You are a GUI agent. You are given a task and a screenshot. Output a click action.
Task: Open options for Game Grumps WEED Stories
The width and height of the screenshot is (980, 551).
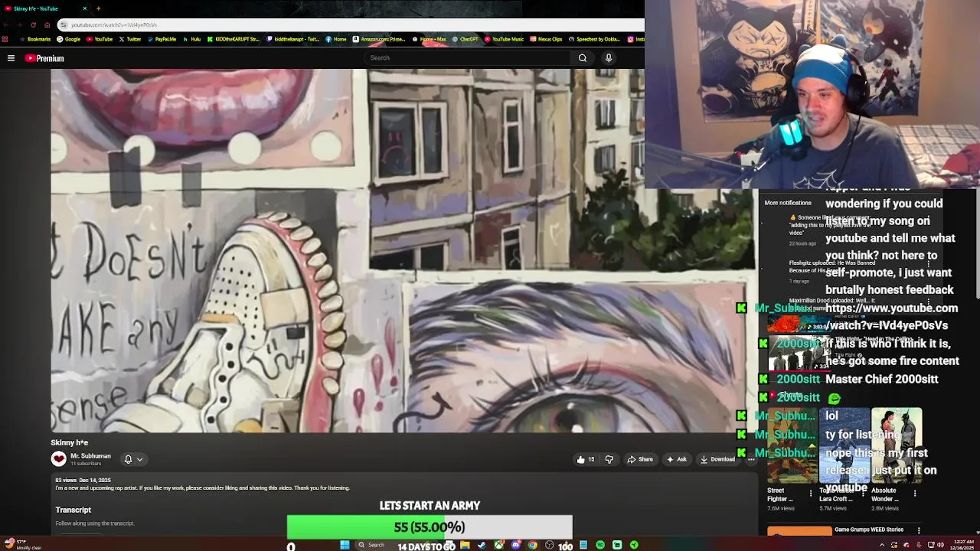click(919, 530)
